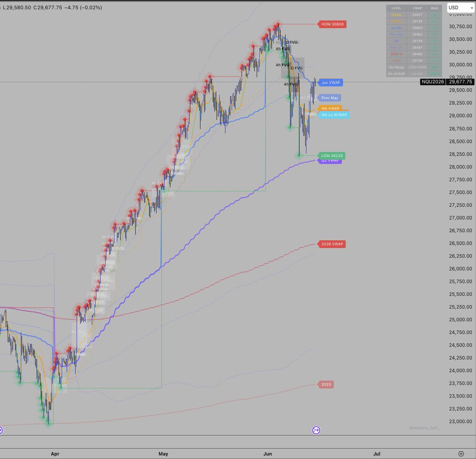
Task: Click current price 29,677.75 on axis
Action: coord(461,82)
